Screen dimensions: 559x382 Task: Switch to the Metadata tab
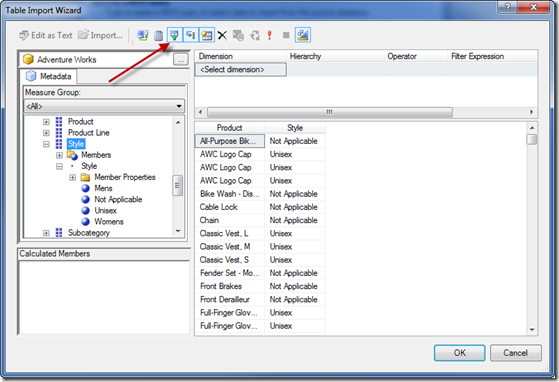click(x=48, y=76)
